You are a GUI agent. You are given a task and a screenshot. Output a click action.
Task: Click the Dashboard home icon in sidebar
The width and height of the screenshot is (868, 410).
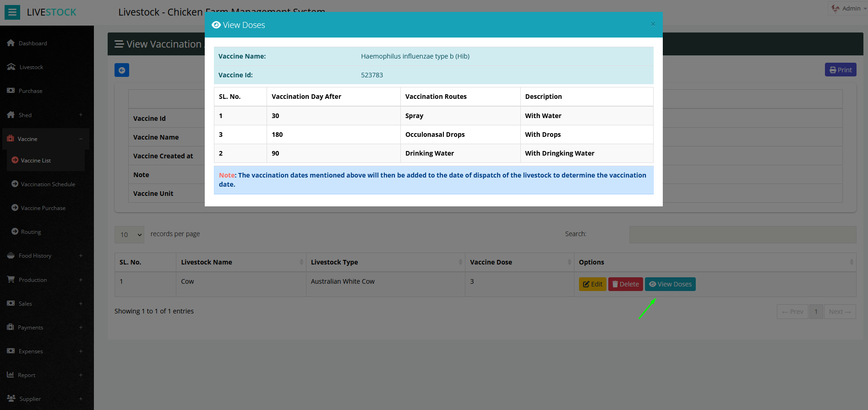(11, 43)
